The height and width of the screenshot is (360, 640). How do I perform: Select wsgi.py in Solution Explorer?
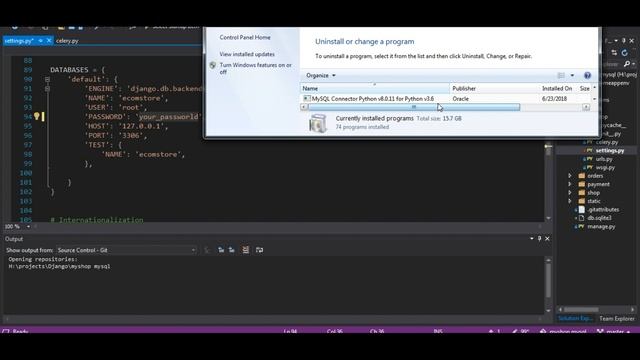tap(605, 167)
